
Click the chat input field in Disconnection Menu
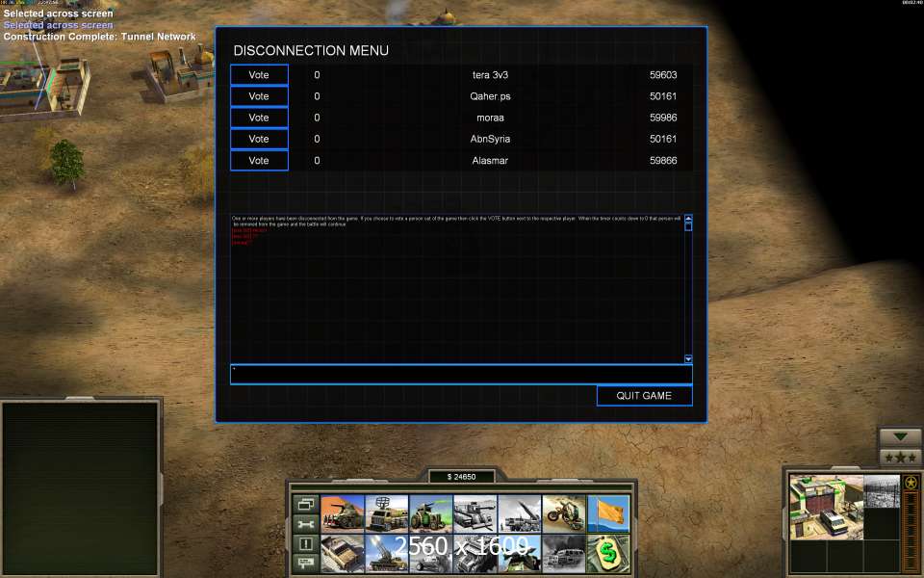461,375
